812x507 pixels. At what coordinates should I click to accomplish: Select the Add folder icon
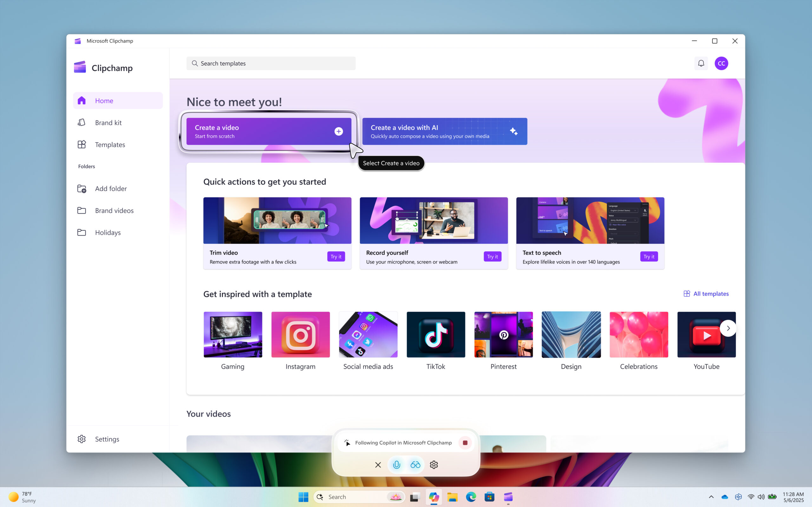82,189
